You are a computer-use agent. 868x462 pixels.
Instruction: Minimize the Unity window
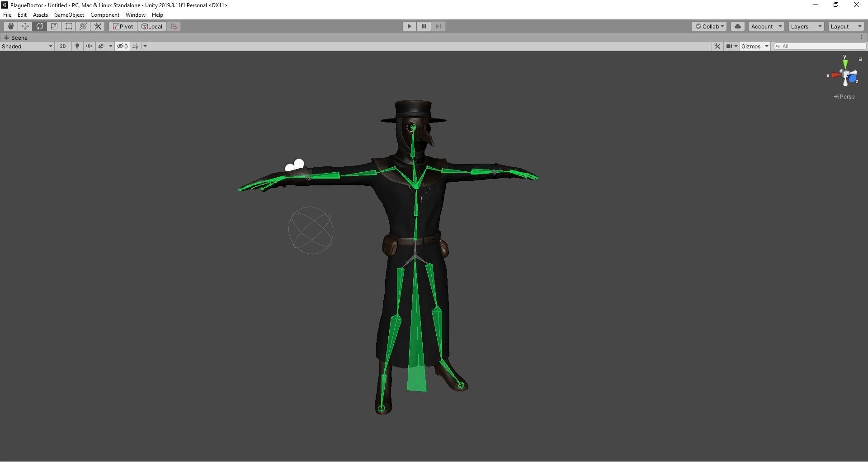[x=816, y=5]
